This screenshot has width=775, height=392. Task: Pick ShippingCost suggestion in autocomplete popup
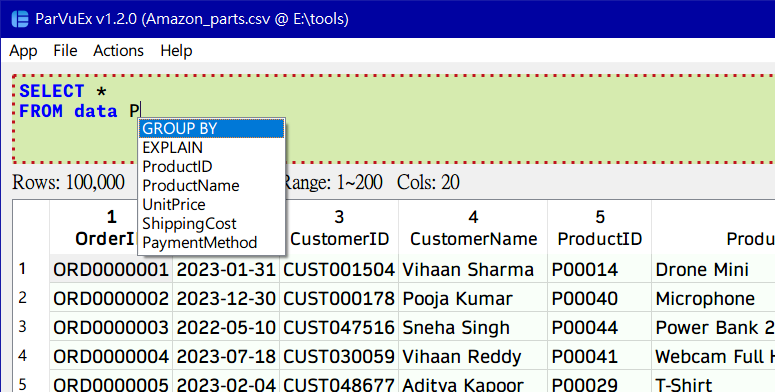(212, 224)
